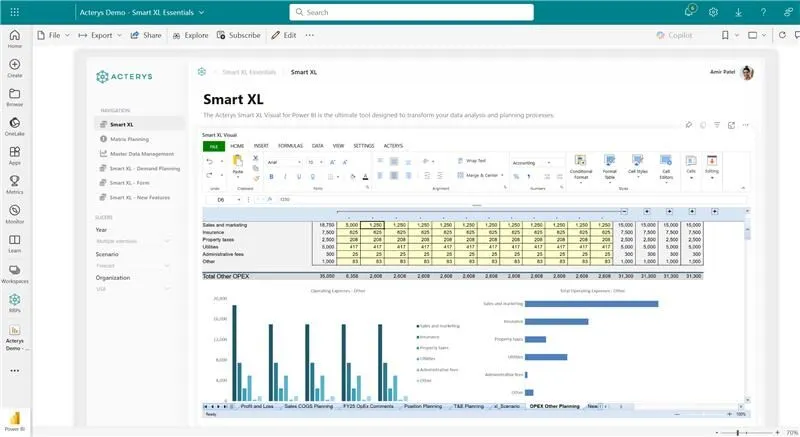Open Conditional Format in the ribbon
800x437 pixels.
tap(581, 165)
